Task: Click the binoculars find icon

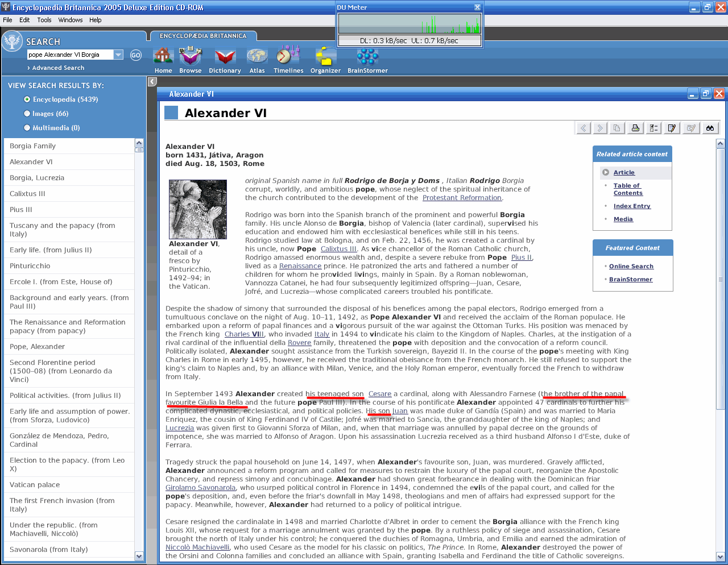Action: pos(710,128)
